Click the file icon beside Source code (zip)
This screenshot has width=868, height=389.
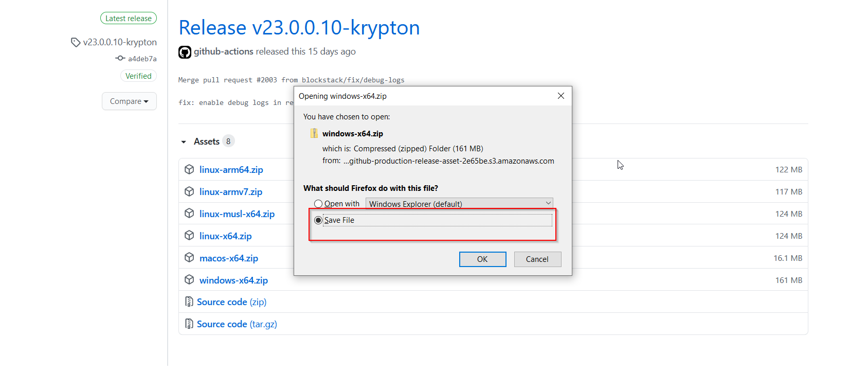(189, 302)
